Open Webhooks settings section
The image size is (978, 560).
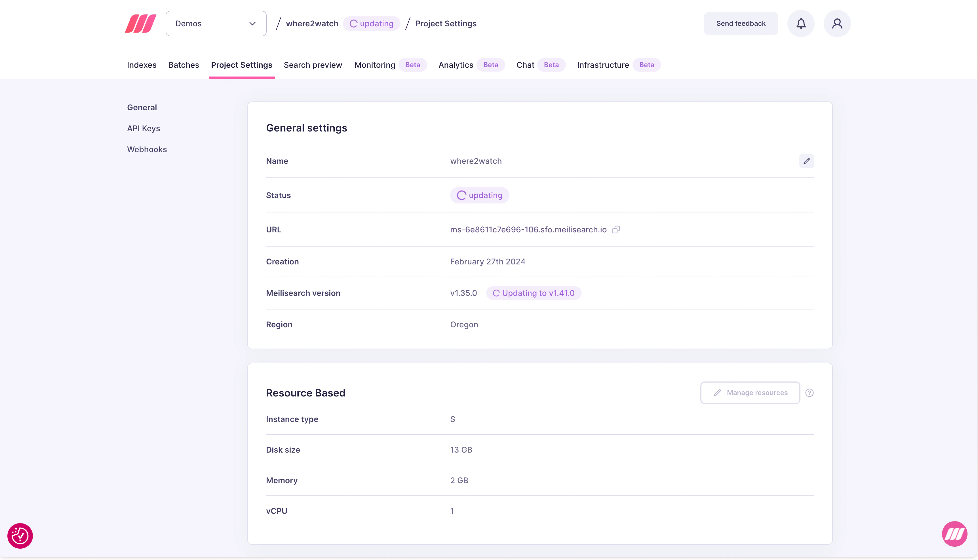(147, 149)
